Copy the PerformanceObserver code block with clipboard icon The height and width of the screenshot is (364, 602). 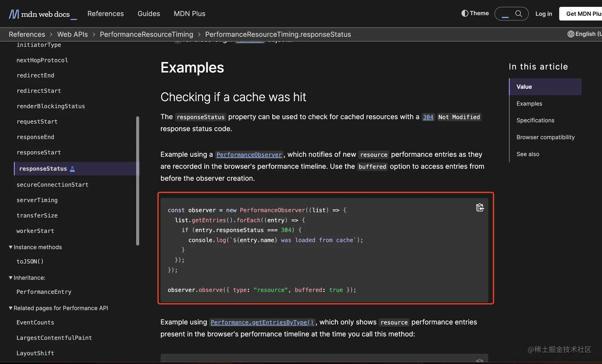click(x=480, y=207)
